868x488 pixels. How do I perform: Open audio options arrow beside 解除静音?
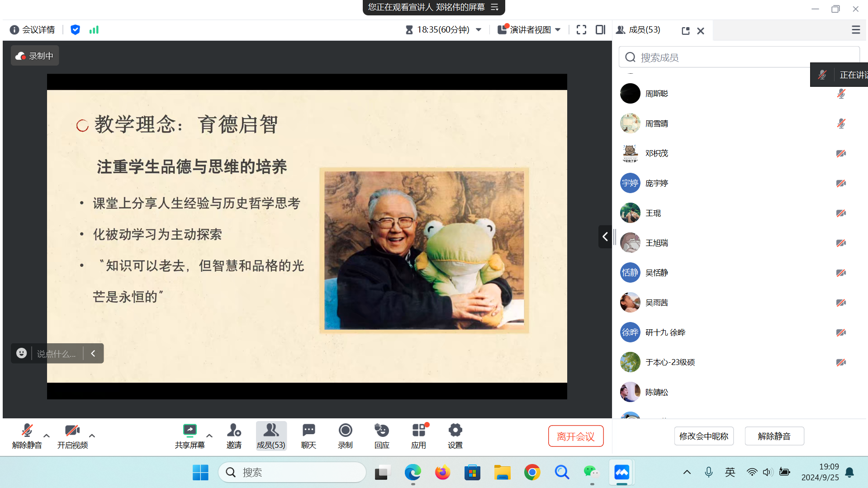pos(46,436)
